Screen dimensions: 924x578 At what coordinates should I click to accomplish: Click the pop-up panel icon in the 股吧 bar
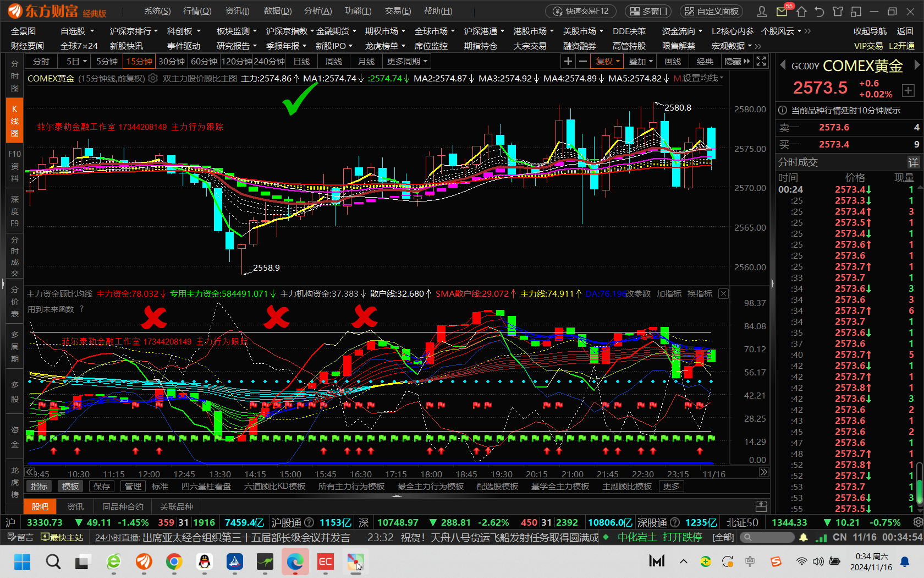coord(761,506)
